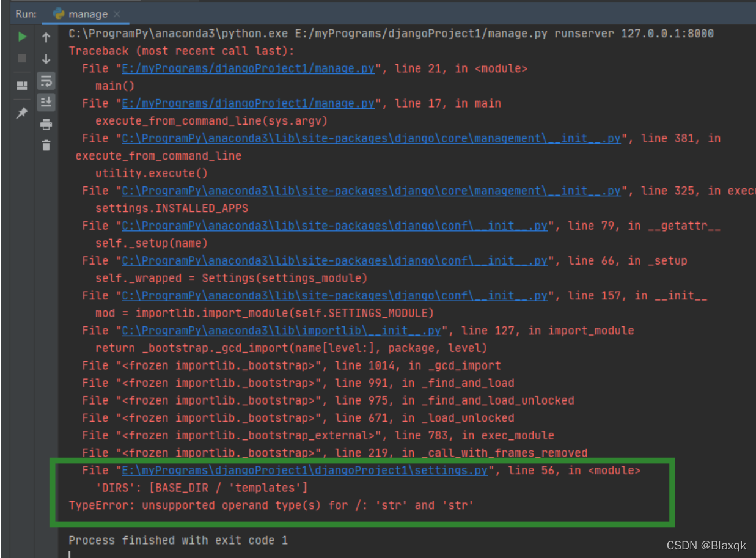This screenshot has width=756, height=558.
Task: Pin the Run tab with the pin icon
Action: [x=22, y=112]
